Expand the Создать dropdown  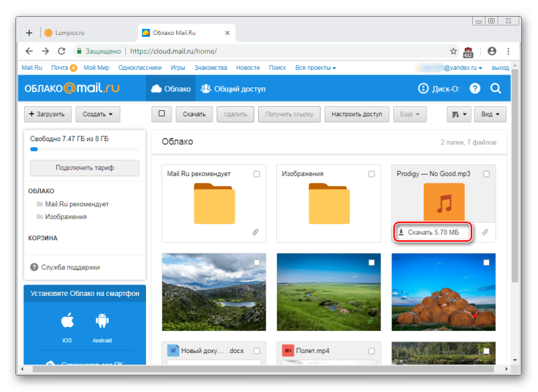click(98, 114)
